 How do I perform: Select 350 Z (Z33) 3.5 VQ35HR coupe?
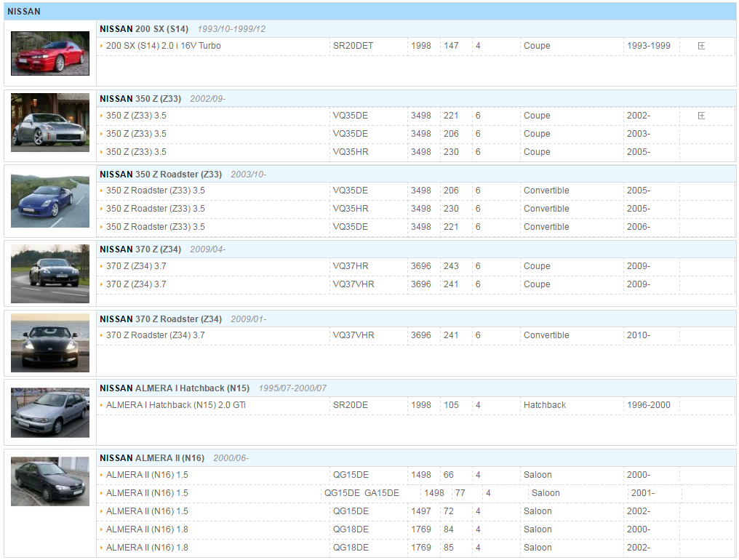click(x=136, y=152)
